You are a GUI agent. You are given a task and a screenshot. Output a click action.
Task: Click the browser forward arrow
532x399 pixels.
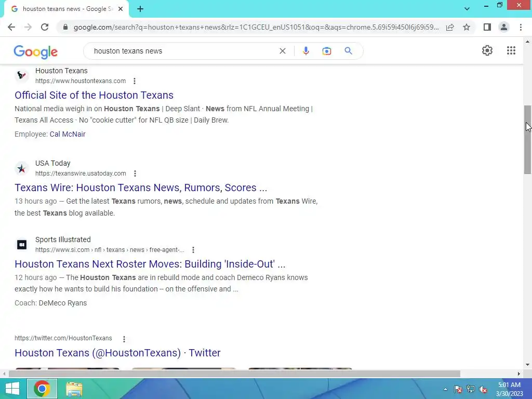click(x=28, y=27)
